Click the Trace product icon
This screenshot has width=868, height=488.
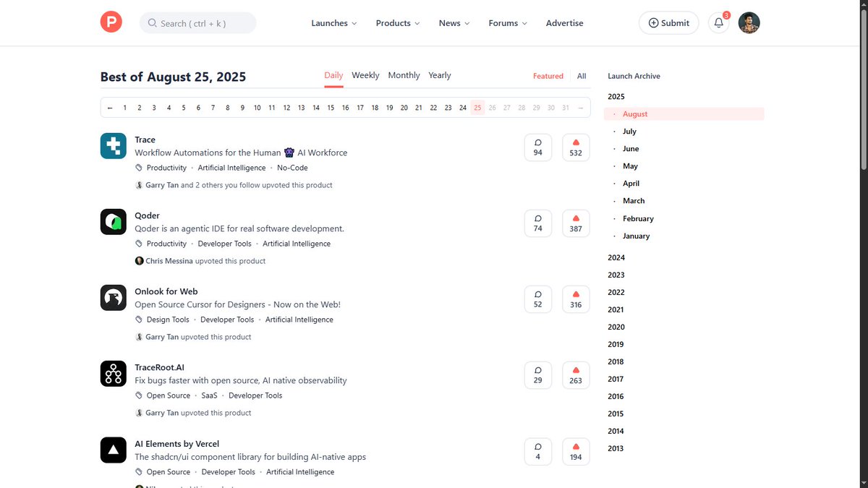(x=113, y=146)
